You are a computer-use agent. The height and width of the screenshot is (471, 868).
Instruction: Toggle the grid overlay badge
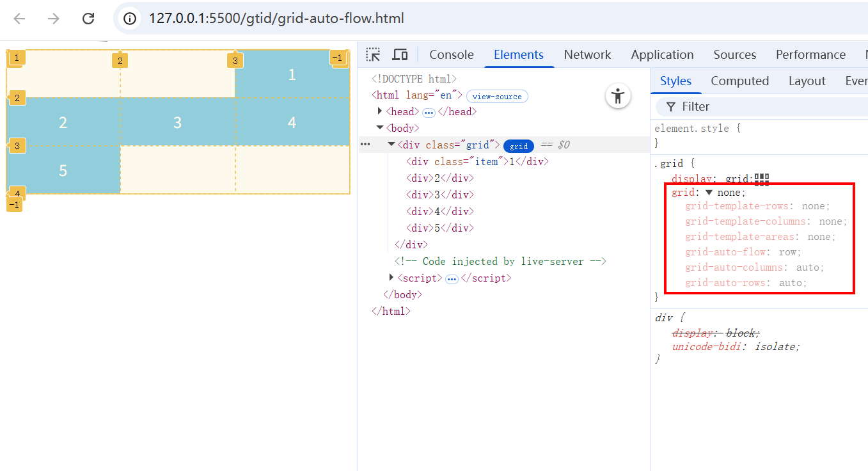coord(518,146)
